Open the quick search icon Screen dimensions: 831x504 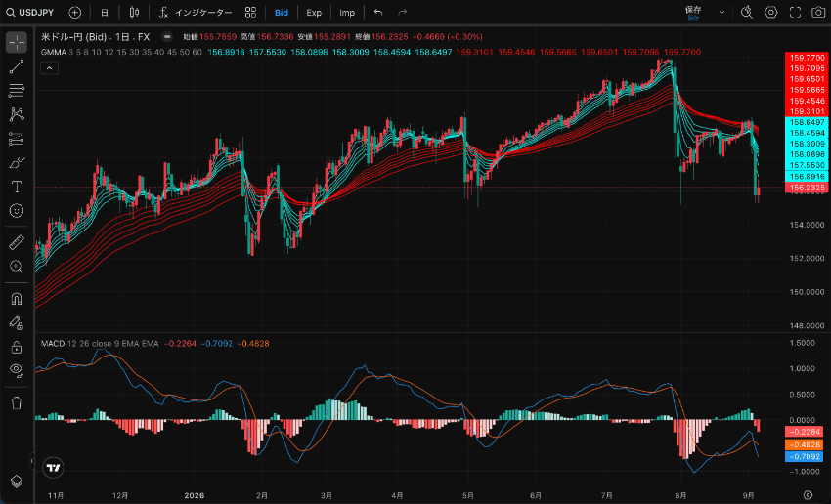747,12
